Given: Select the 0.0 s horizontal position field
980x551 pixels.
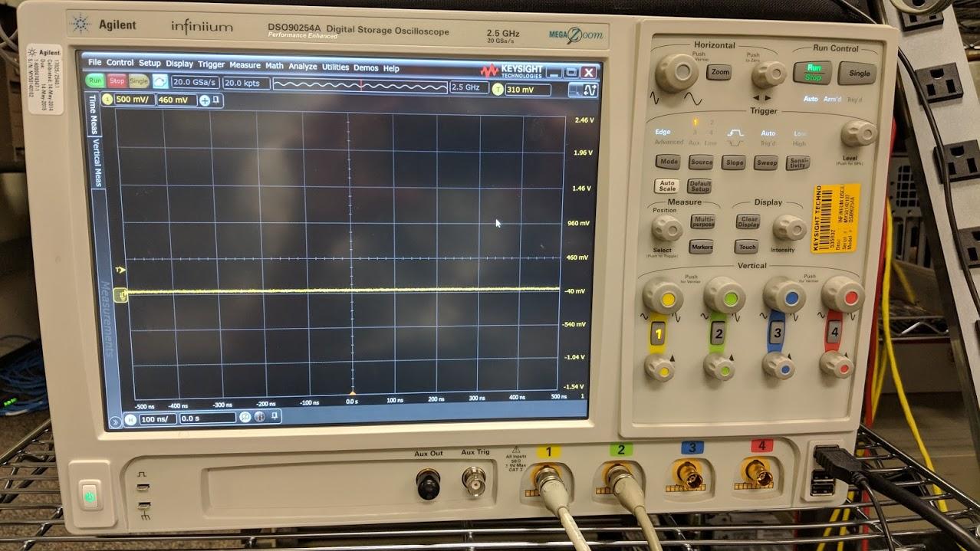Looking at the screenshot, I should coord(208,418).
